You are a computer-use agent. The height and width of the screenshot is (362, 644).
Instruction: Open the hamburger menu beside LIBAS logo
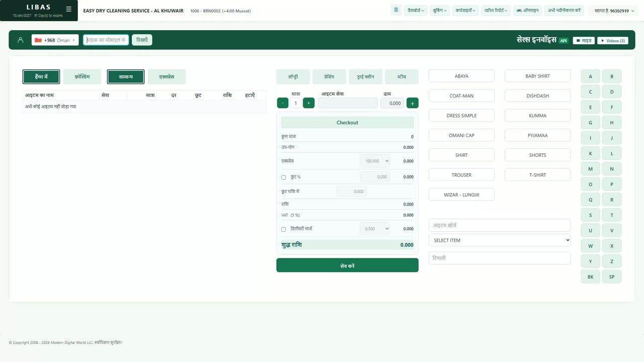[x=69, y=9]
